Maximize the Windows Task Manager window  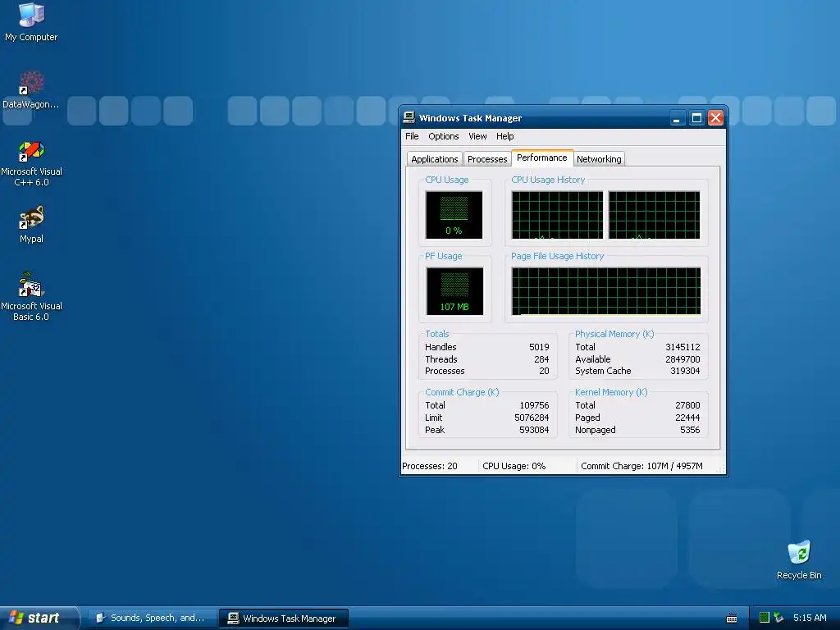(696, 118)
